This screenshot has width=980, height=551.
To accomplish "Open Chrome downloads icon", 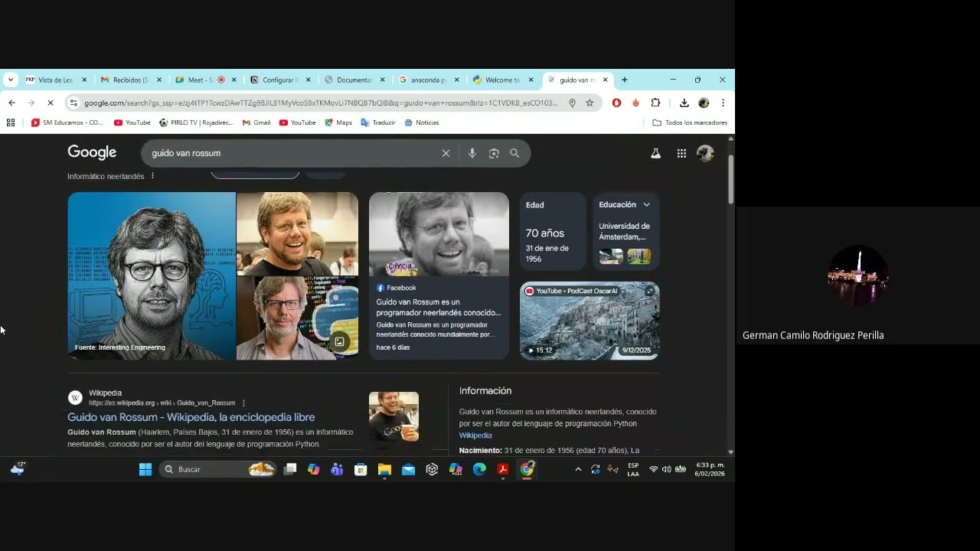I will (684, 103).
